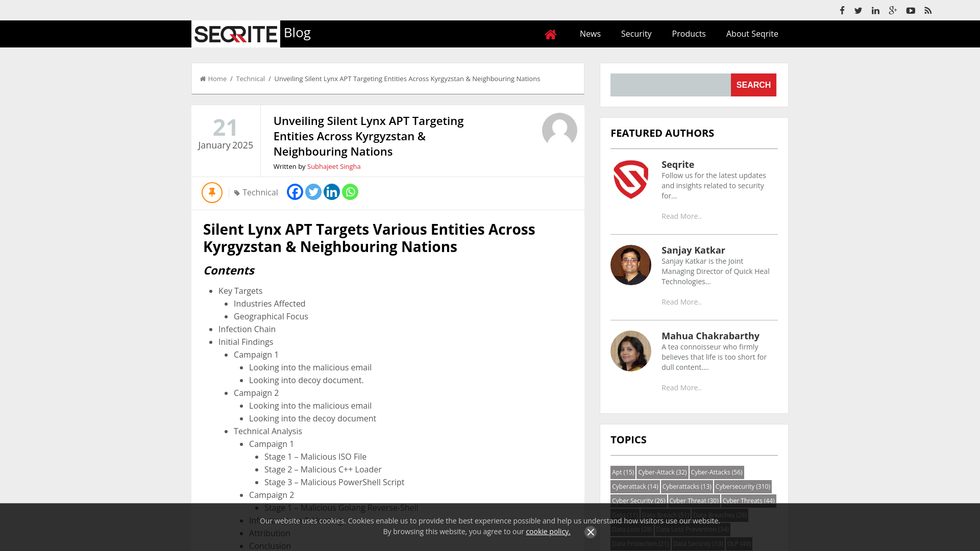This screenshot has height=551, width=980.
Task: Click the YouTube icon in top navigation
Action: click(x=910, y=10)
